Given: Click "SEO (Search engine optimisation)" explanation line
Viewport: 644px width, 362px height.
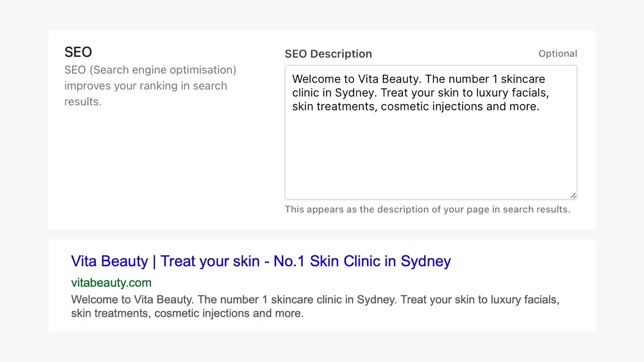Looking at the screenshot, I should point(150,70).
